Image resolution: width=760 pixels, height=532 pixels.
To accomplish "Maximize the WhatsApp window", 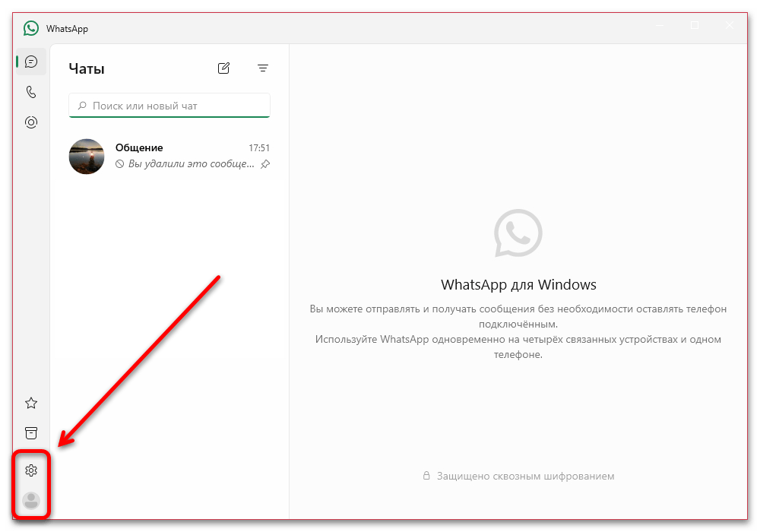I will [695, 25].
